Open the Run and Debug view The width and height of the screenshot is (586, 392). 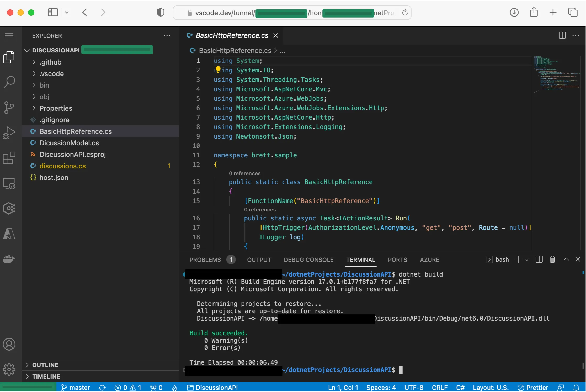coord(9,133)
